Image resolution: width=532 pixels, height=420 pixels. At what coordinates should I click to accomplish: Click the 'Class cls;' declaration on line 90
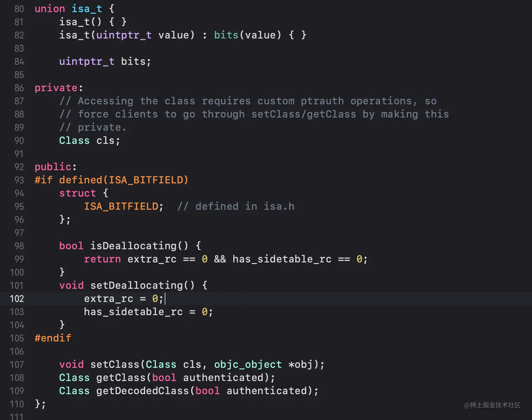(90, 141)
